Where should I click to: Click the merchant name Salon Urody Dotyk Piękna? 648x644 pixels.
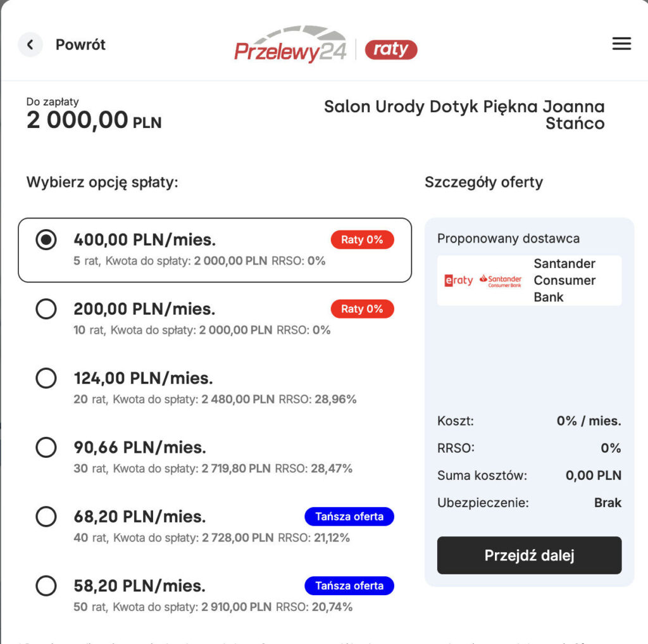464,115
